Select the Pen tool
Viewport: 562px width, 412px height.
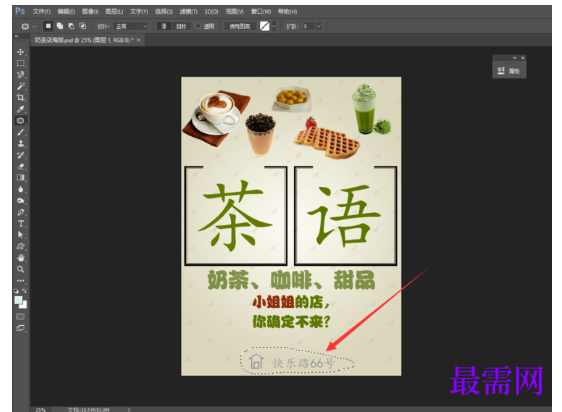(20, 212)
